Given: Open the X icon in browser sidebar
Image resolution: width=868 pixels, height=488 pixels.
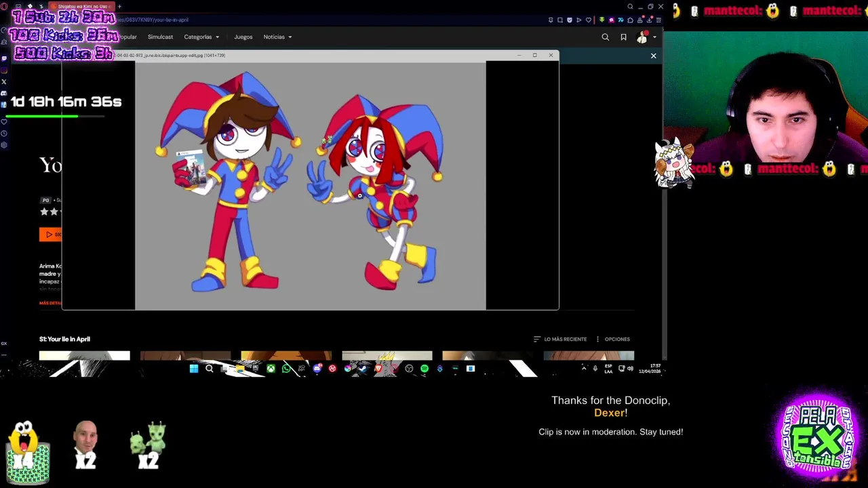Looking at the screenshot, I should pyautogui.click(x=4, y=81).
